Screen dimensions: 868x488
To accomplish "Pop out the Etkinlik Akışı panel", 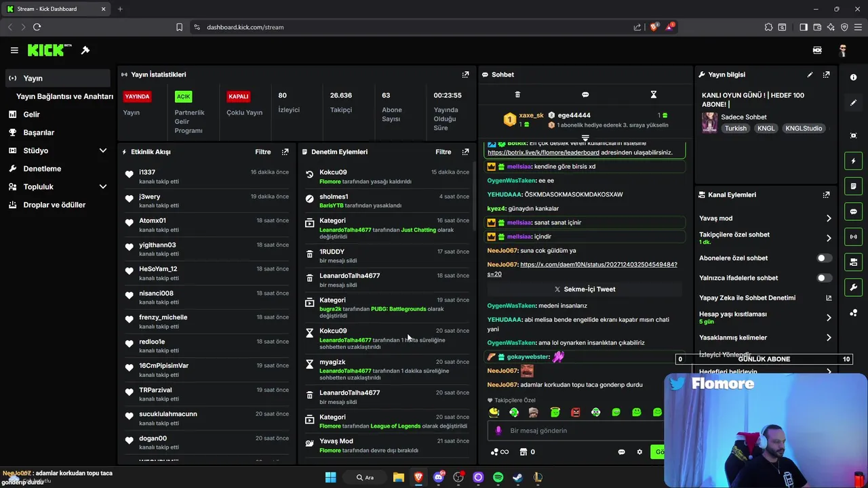I will tap(285, 152).
